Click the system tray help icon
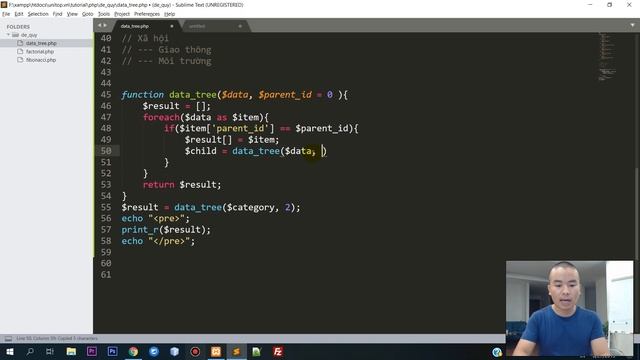Viewport: 640px width, 360px height. tap(497, 352)
